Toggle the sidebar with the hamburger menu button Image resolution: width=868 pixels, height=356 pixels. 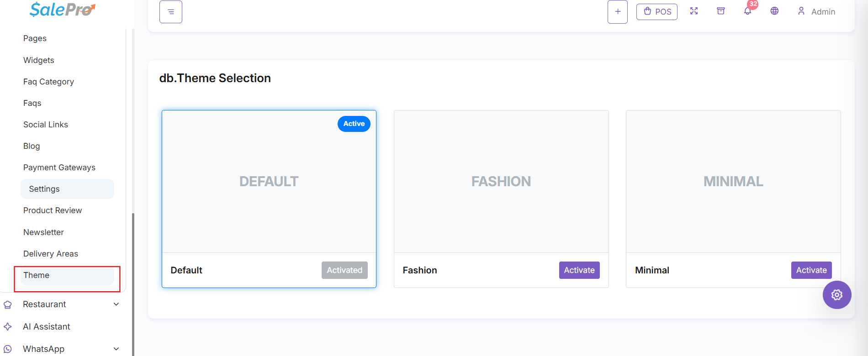(x=171, y=12)
